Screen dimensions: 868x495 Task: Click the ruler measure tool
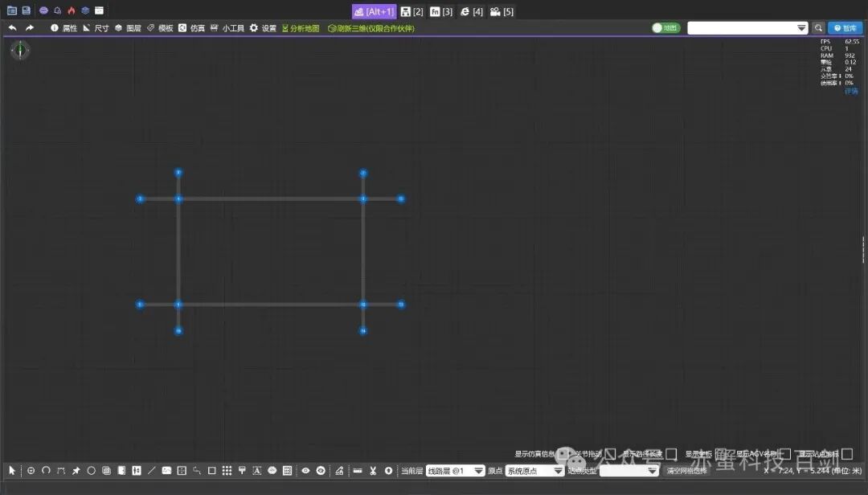coord(358,471)
